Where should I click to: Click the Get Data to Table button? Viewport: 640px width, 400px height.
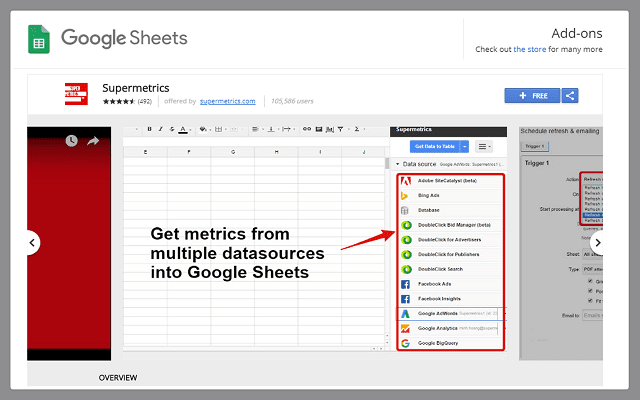(435, 146)
